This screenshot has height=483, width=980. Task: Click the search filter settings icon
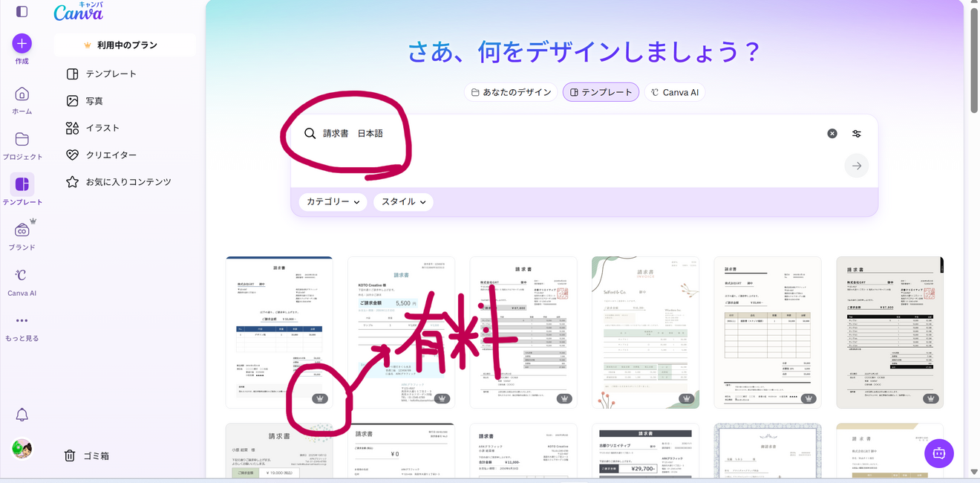[x=857, y=133]
